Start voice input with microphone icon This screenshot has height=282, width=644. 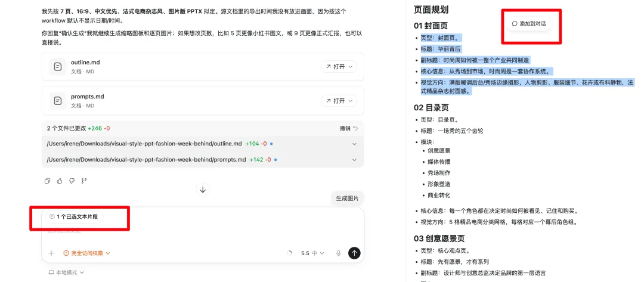coord(339,253)
